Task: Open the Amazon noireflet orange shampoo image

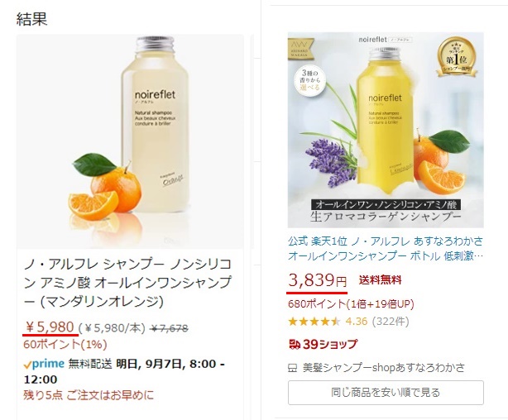Action: [130, 141]
